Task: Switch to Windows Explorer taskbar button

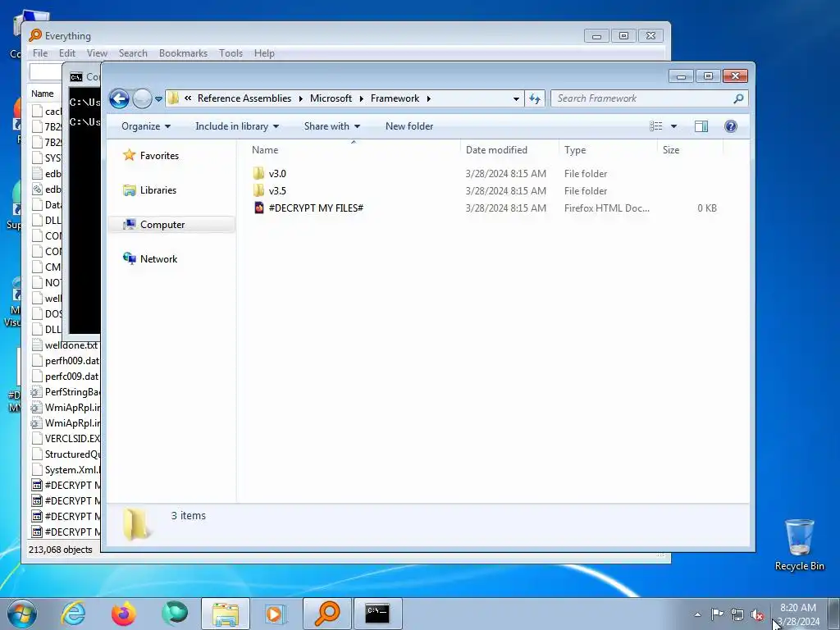Action: [226, 614]
